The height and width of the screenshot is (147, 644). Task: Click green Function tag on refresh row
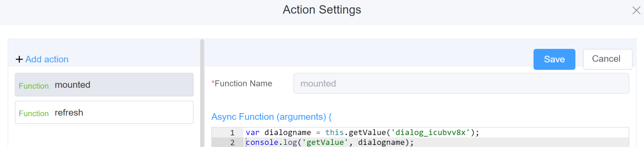[34, 113]
